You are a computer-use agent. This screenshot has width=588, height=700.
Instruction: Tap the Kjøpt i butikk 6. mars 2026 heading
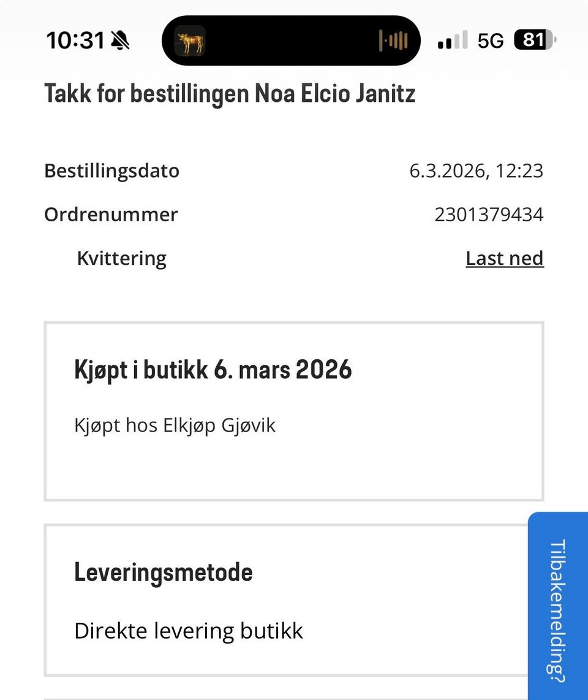[213, 370]
